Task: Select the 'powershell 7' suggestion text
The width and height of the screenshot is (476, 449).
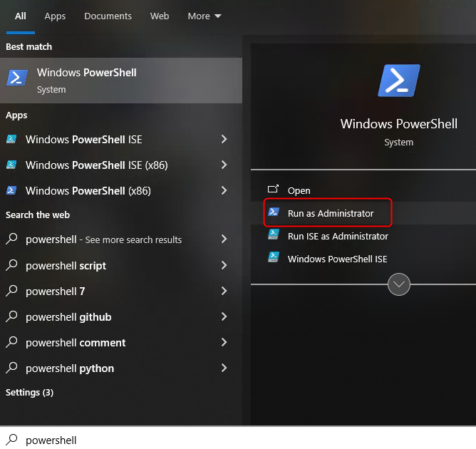Action: tap(56, 291)
